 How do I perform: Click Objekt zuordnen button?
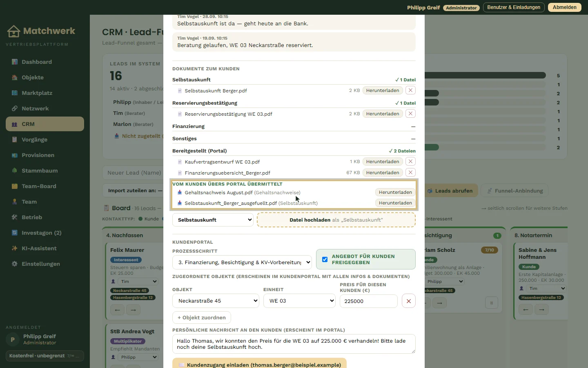202,317
